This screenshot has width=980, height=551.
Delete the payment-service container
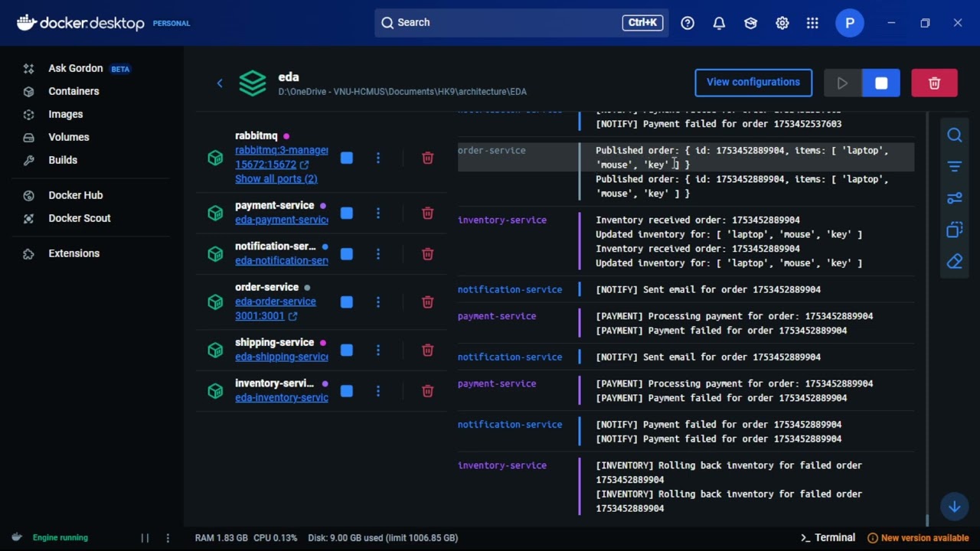point(428,213)
